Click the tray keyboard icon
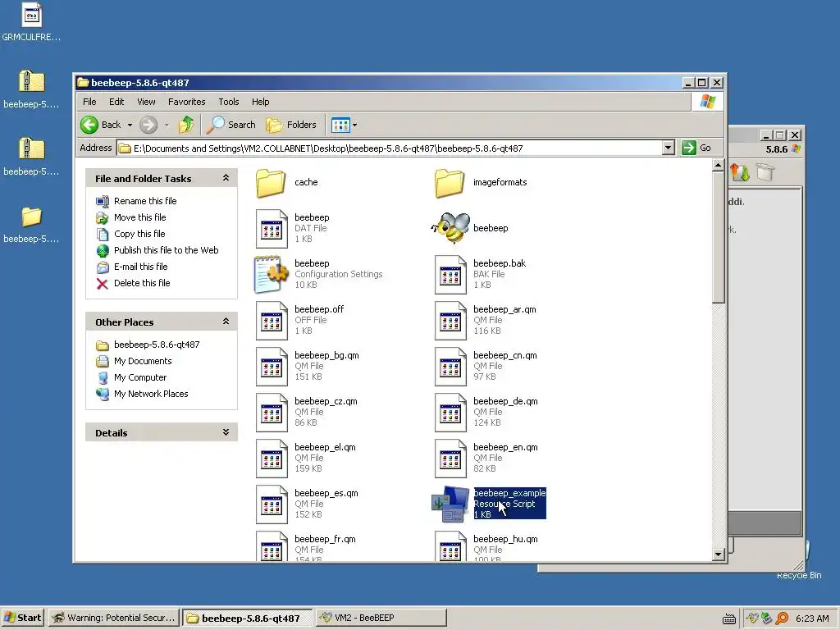Screen dimensions: 840x630 click(729, 619)
